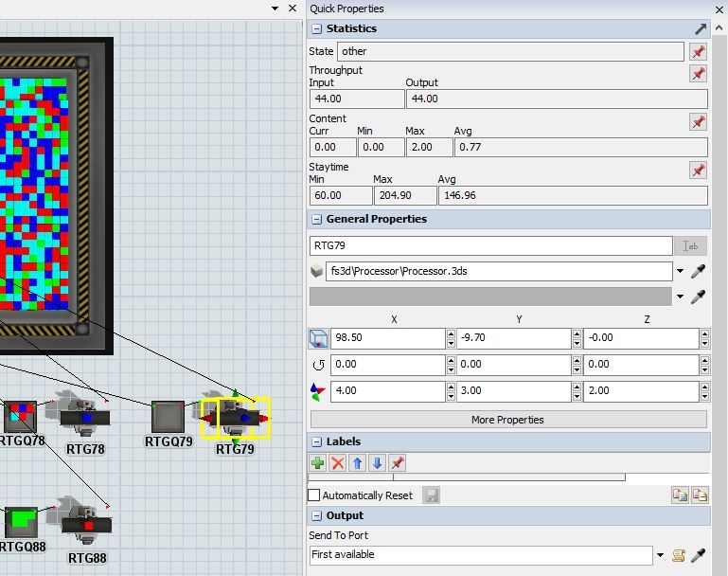Click the RTG79 name field
Image resolution: width=728 pixels, height=576 pixels.
pos(490,245)
